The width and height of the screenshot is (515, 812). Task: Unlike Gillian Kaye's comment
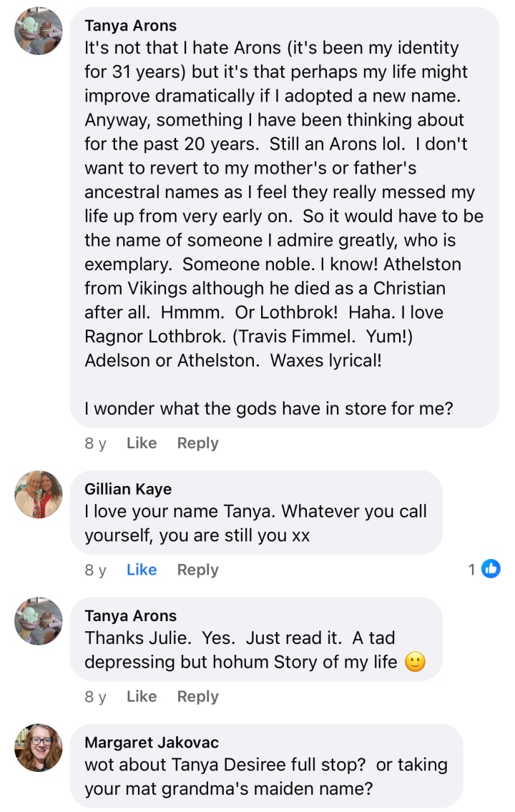141,570
